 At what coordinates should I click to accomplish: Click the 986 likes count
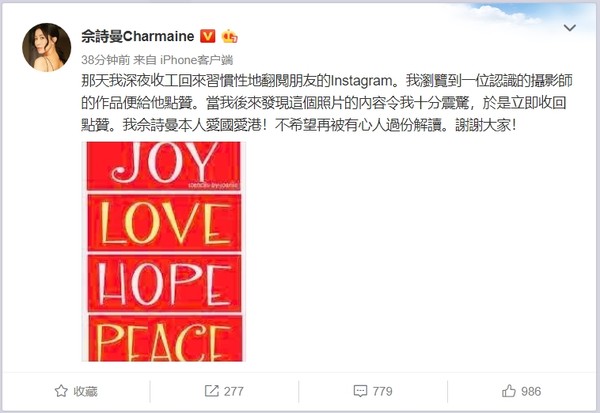[x=531, y=391]
